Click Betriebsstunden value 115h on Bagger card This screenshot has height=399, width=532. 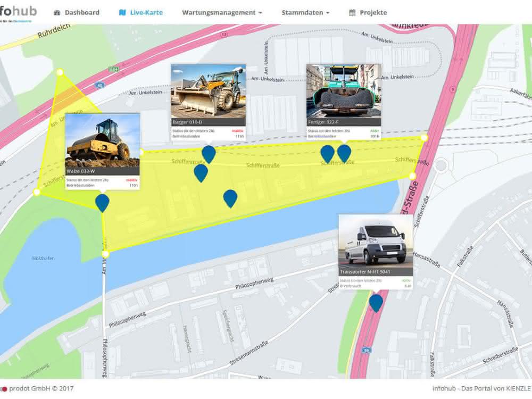click(239, 136)
